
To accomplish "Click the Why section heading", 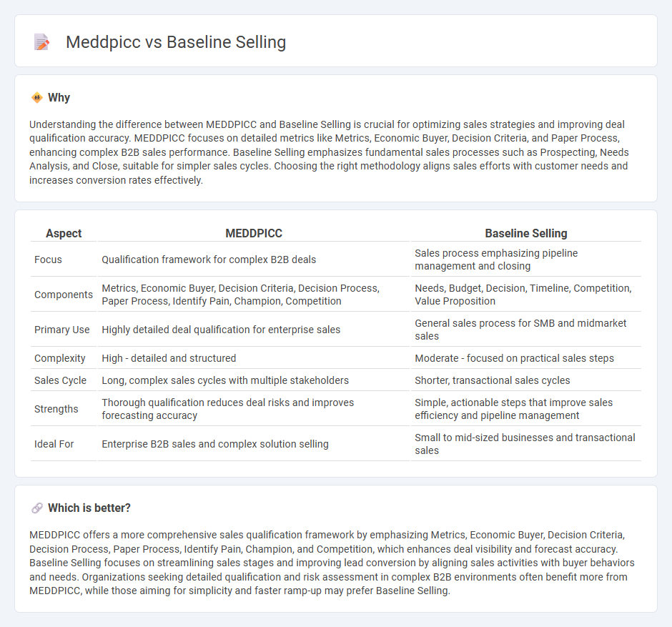I will point(59,98).
